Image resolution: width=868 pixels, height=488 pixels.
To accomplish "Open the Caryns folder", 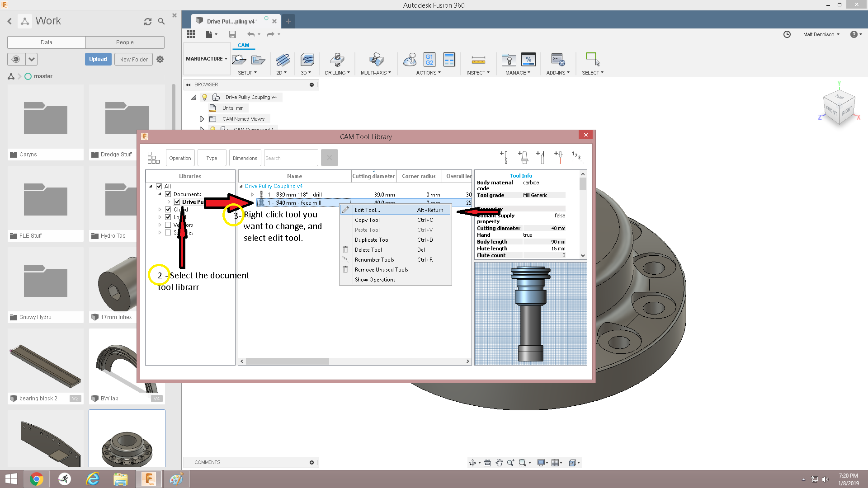I will pos(46,122).
